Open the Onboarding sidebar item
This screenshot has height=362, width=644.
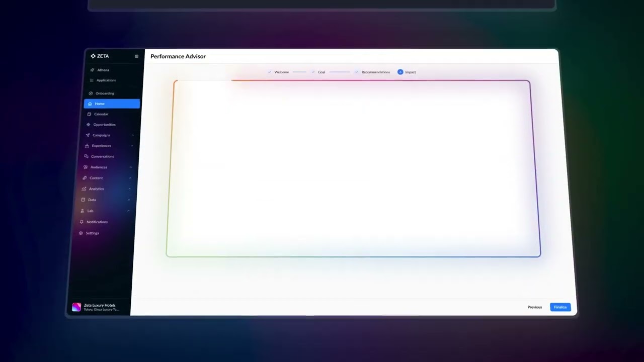(x=105, y=94)
